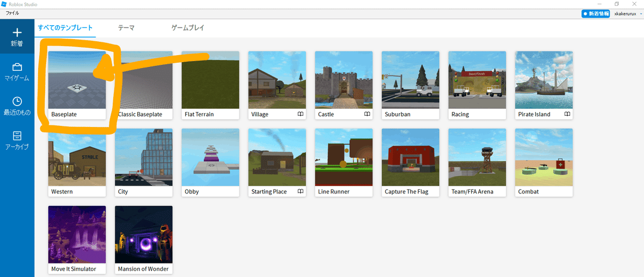Select the Mansion of Wonder thumbnail
Image resolution: width=644 pixels, height=277 pixels.
tap(144, 234)
